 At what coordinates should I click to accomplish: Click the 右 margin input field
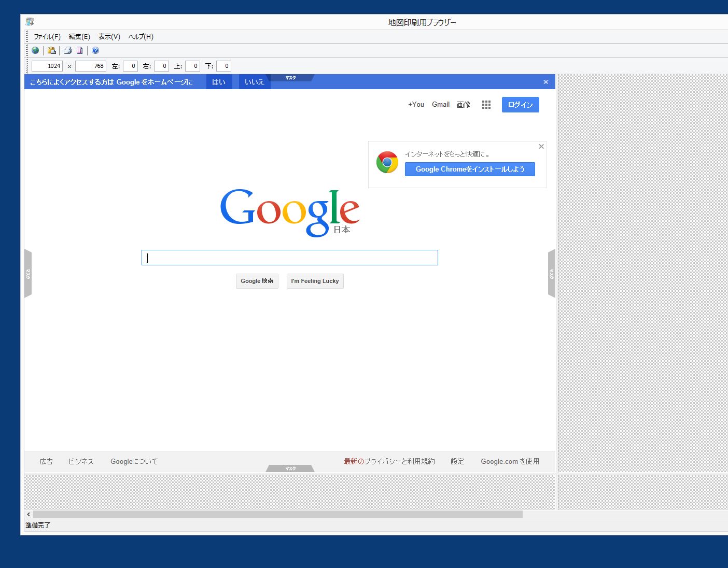(161, 66)
